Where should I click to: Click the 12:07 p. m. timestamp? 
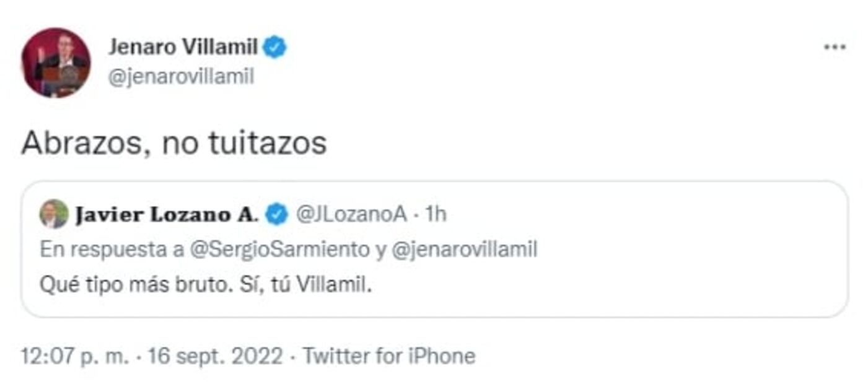click(x=76, y=356)
